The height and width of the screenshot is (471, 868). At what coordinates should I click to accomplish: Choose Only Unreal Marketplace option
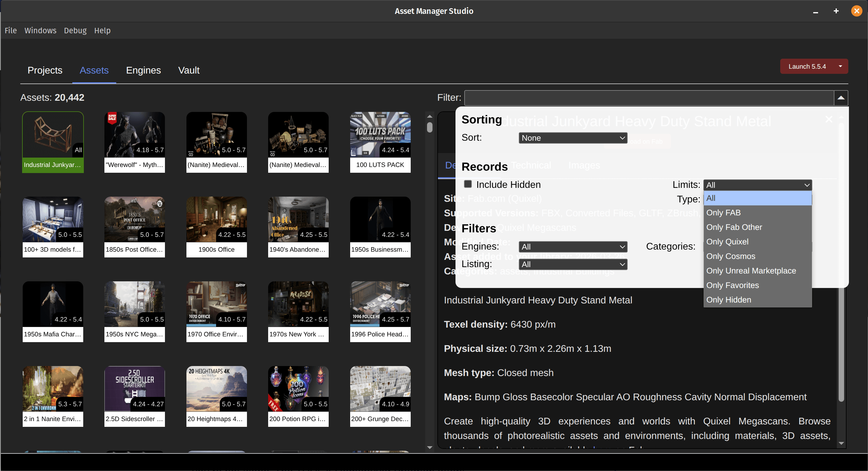pos(758,270)
